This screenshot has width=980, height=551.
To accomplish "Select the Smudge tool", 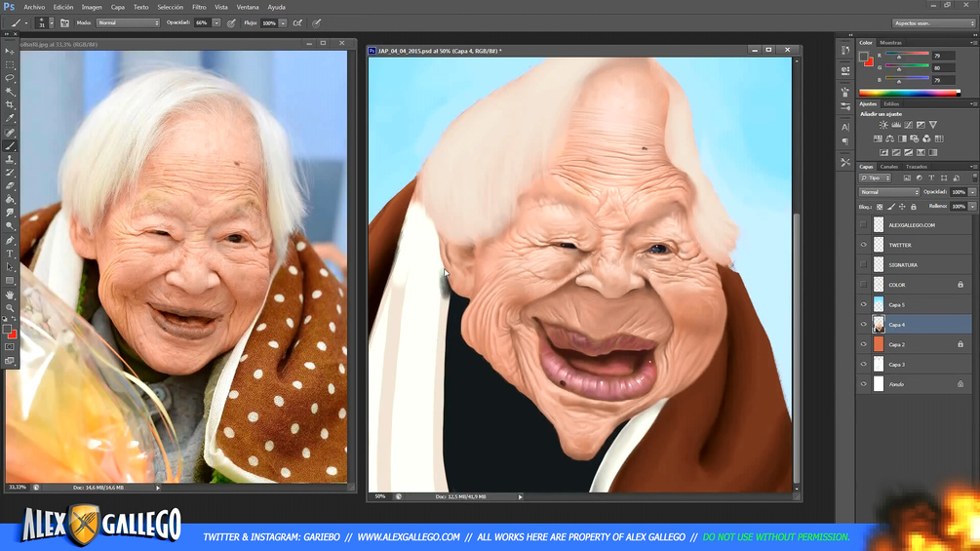I will coord(10,213).
